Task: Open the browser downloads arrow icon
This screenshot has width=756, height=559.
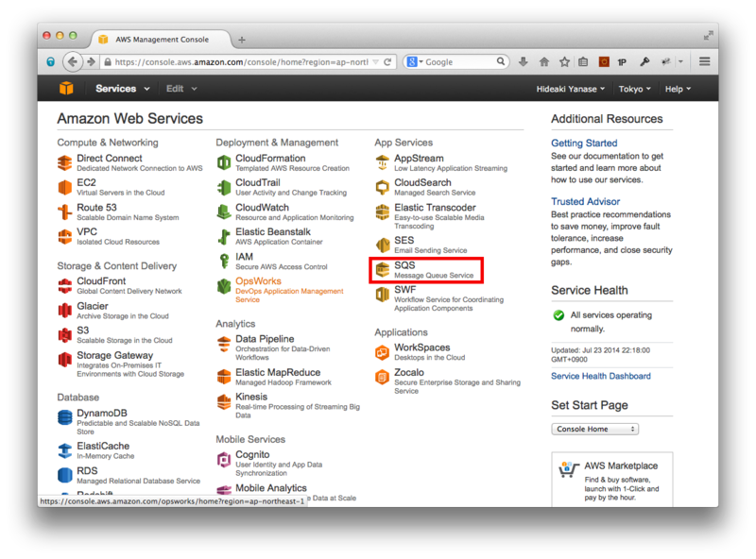Action: 524,61
